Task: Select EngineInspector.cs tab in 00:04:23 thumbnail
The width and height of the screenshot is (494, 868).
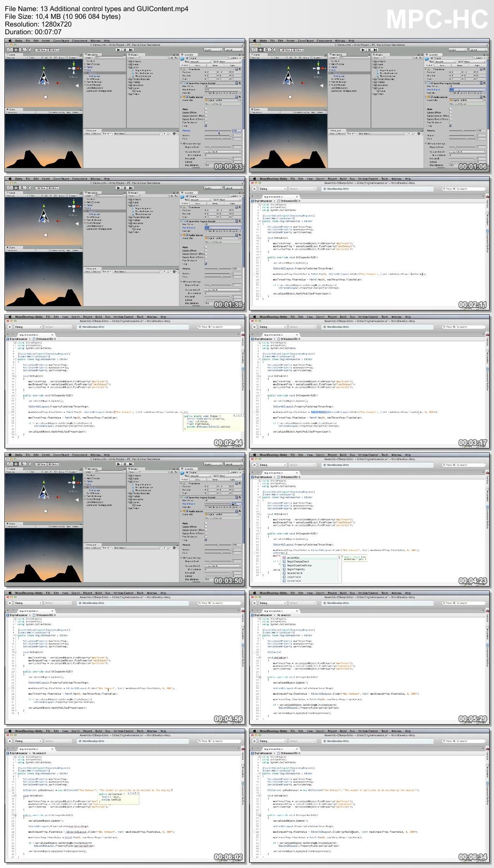Action: [280, 473]
